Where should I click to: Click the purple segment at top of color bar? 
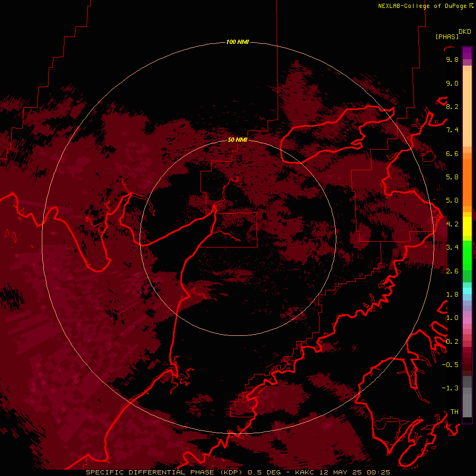(x=467, y=53)
